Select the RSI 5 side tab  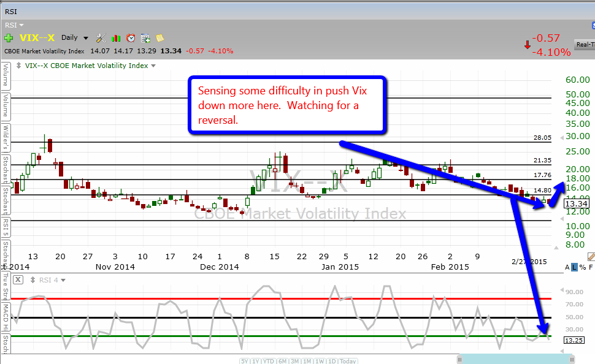click(6, 227)
